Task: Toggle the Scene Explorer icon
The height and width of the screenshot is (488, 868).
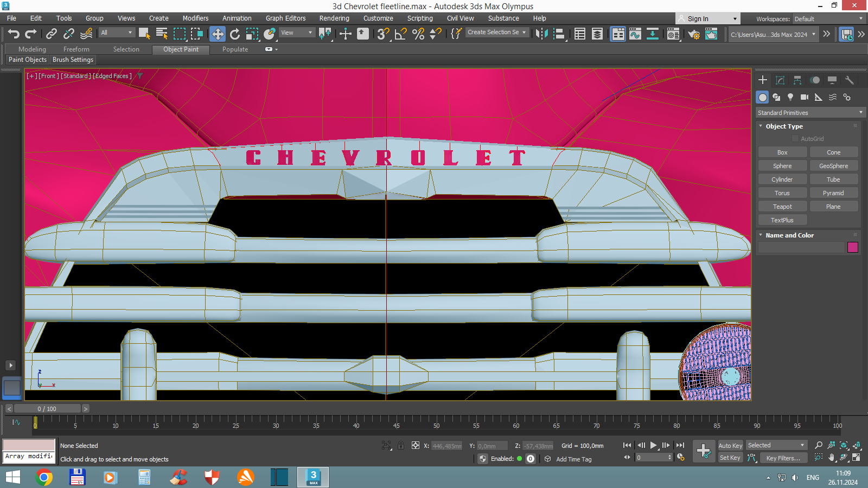Action: click(x=580, y=34)
